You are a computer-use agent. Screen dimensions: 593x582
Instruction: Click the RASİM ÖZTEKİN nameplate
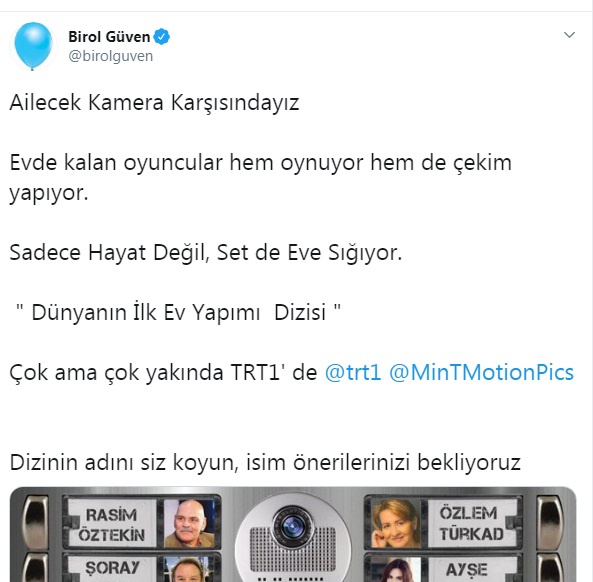(112, 524)
